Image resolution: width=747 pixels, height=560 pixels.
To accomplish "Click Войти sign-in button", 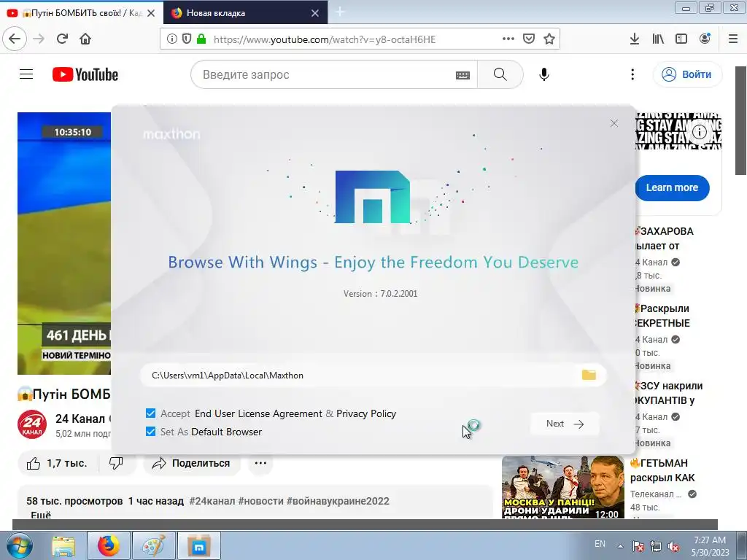I will (687, 74).
